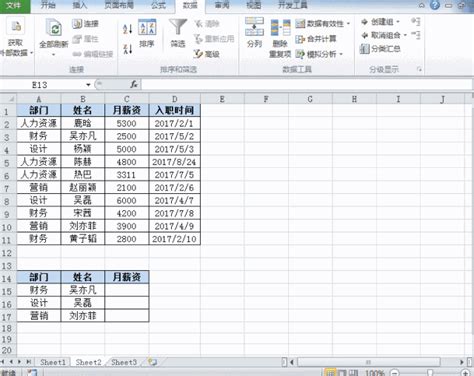
Task: Select cell containing 吴亦凡 in row 3
Action: click(x=83, y=136)
